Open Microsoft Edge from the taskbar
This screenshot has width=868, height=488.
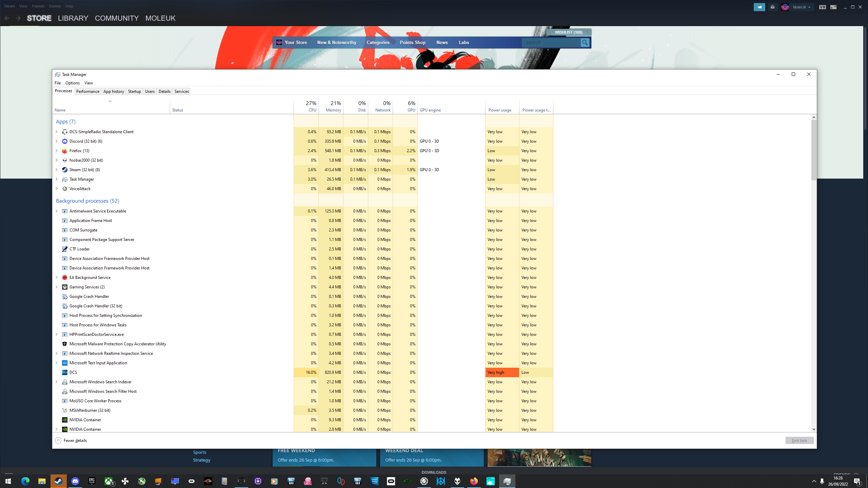coord(25,481)
